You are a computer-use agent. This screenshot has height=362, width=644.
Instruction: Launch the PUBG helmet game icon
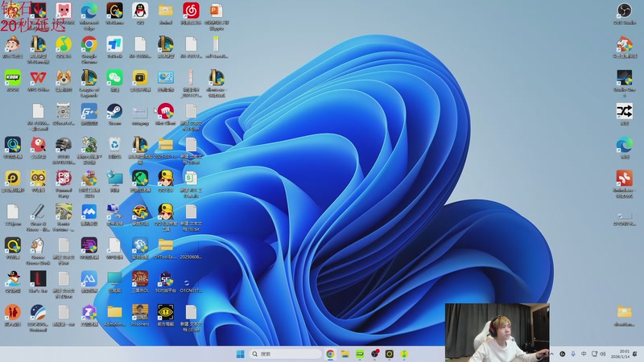[64, 146]
